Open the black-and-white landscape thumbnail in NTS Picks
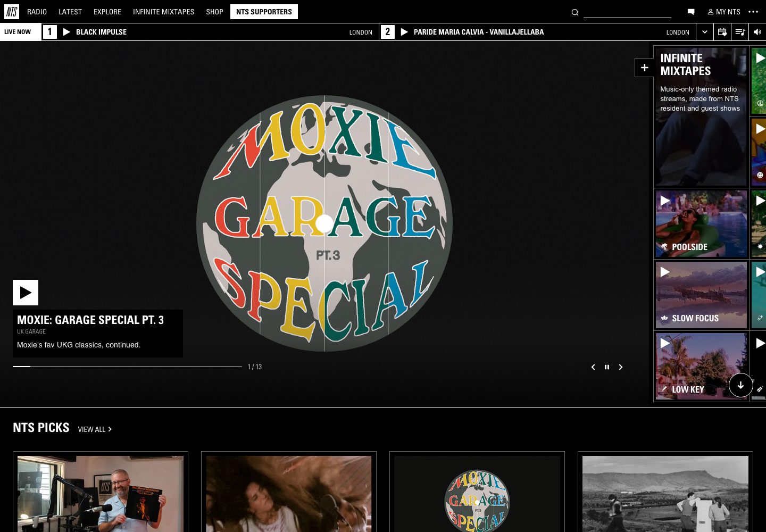The image size is (766, 532). (665, 494)
